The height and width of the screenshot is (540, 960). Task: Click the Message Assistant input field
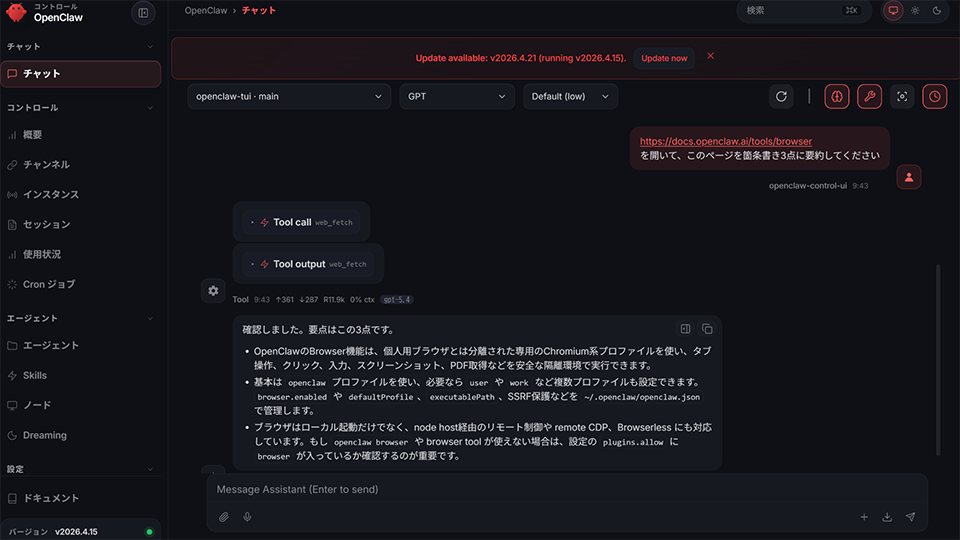click(566, 490)
